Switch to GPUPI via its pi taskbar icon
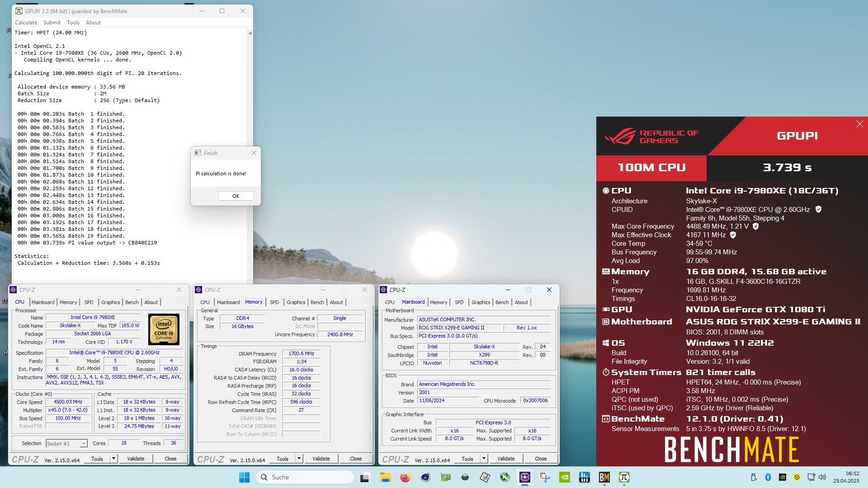 (x=624, y=477)
